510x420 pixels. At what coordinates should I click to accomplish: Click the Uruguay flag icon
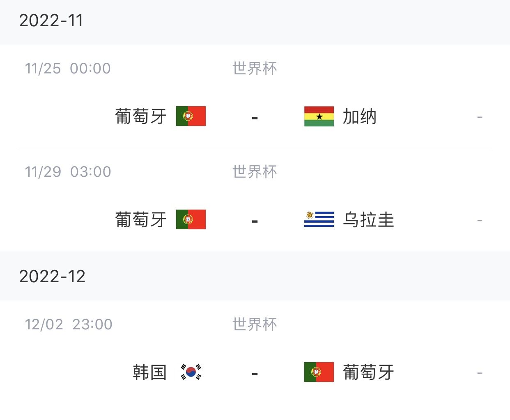pos(319,219)
